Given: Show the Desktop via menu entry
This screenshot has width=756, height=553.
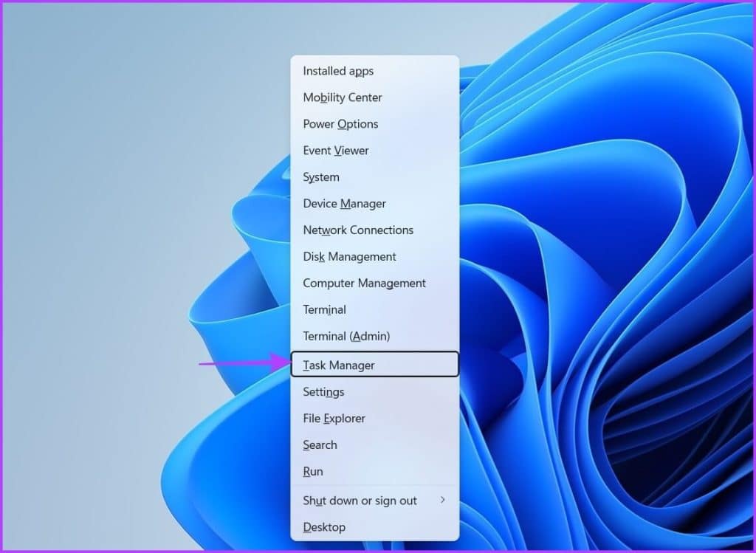Looking at the screenshot, I should click(374, 527).
